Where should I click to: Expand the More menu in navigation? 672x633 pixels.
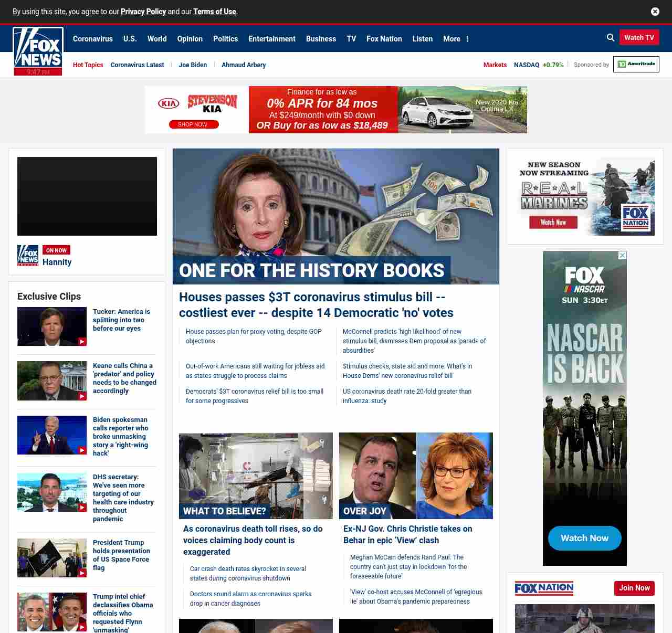point(451,39)
